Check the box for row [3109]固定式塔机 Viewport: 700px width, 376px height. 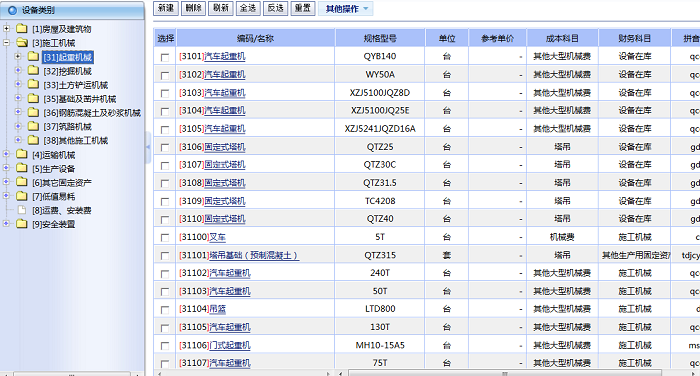point(165,201)
